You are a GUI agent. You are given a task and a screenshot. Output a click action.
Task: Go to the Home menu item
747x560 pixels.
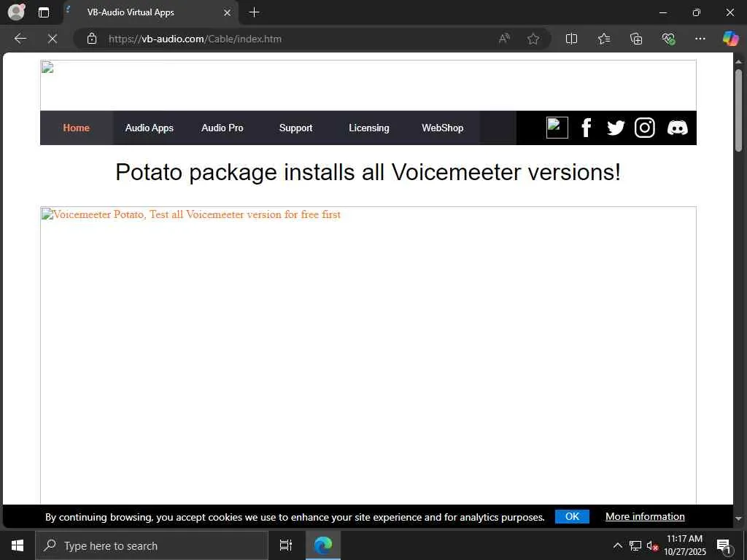point(76,128)
